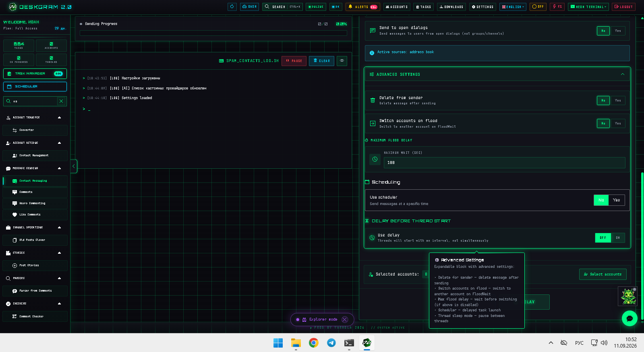The height and width of the screenshot is (352, 644).
Task: Open Telegram from taskbar
Action: (x=331, y=343)
